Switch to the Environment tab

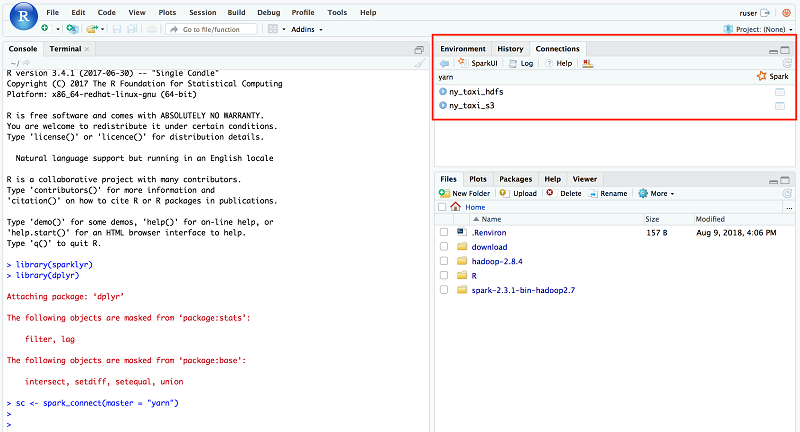click(463, 49)
